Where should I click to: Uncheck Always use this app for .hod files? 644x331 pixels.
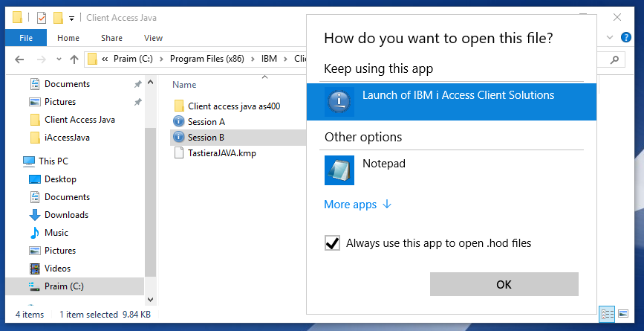(332, 243)
